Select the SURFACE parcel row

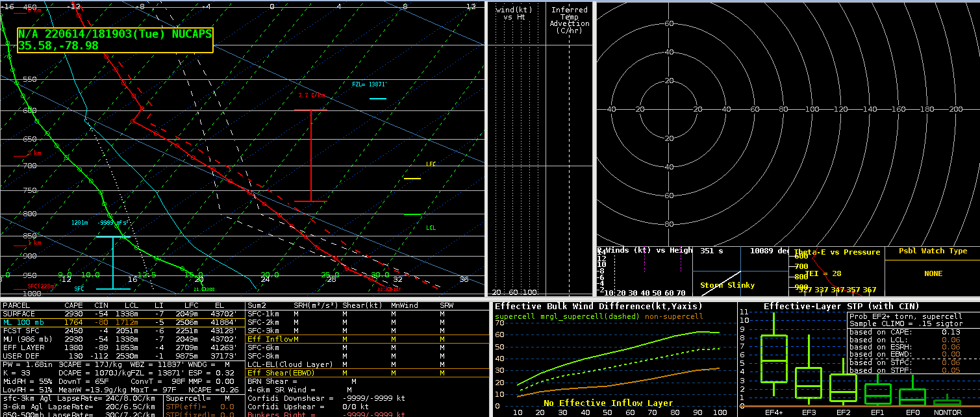point(123,314)
